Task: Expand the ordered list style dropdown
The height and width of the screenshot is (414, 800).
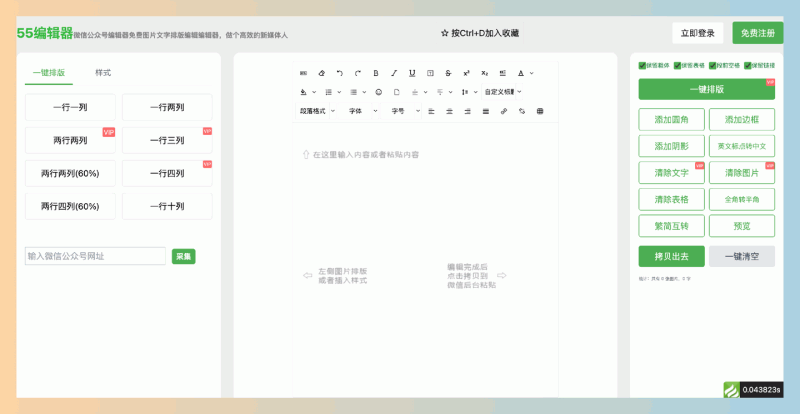Action: point(339,92)
